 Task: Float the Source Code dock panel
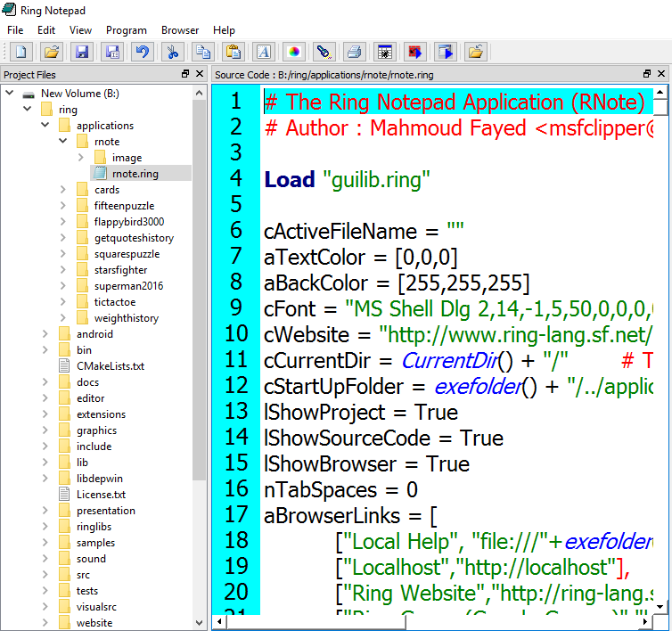coord(647,75)
